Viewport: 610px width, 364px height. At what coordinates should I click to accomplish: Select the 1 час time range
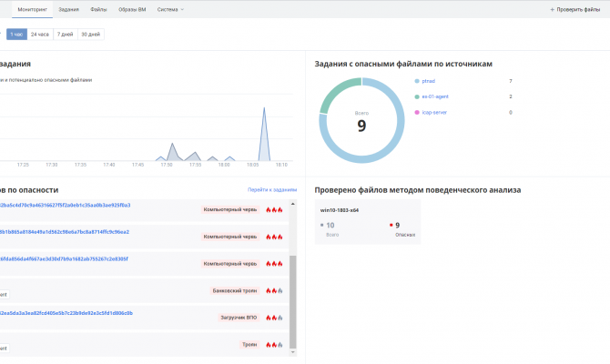click(x=16, y=34)
